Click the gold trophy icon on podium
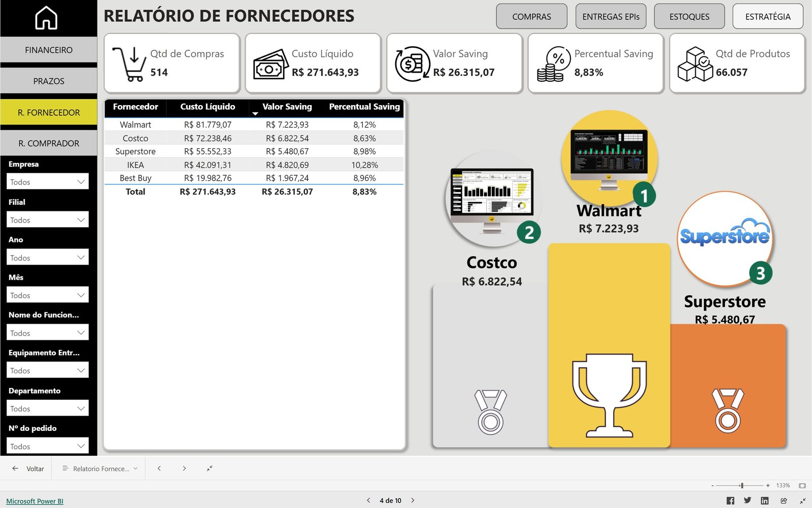Image resolution: width=812 pixels, height=508 pixels. coord(610,395)
